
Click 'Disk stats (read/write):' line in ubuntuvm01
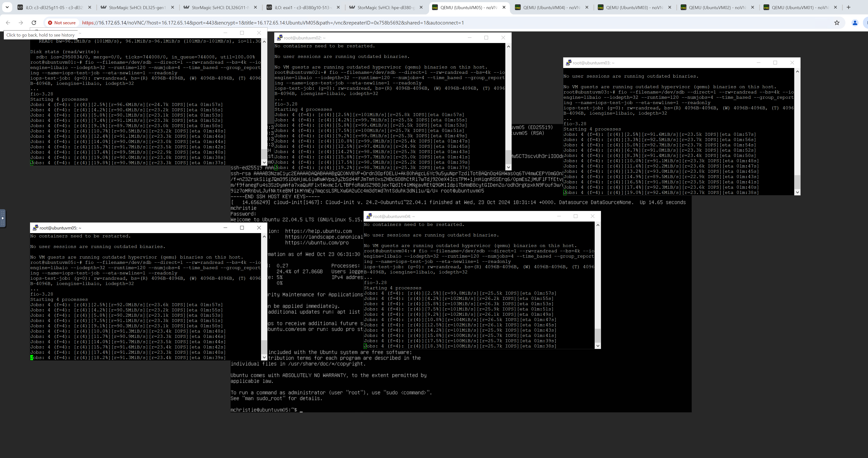pos(65,52)
